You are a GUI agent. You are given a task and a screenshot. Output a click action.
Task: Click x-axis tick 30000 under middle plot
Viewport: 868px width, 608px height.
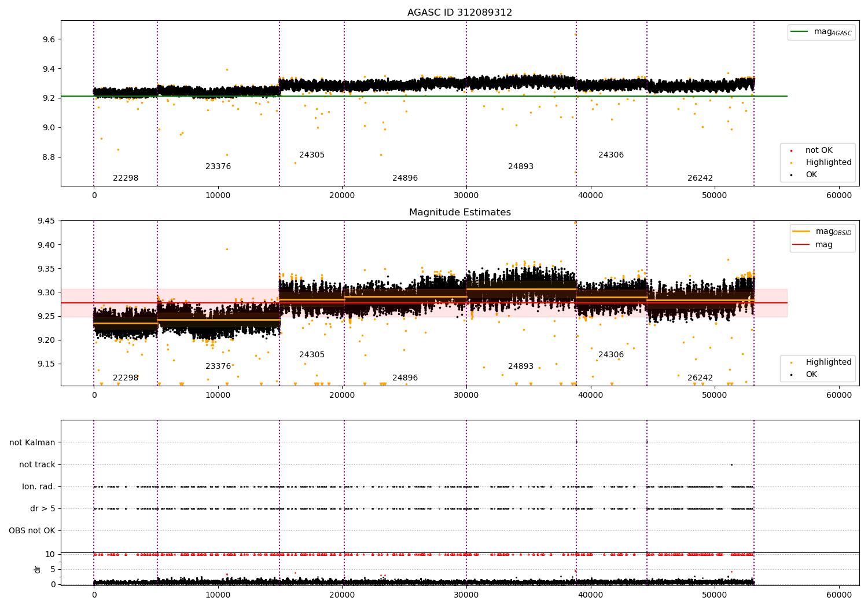pos(466,395)
